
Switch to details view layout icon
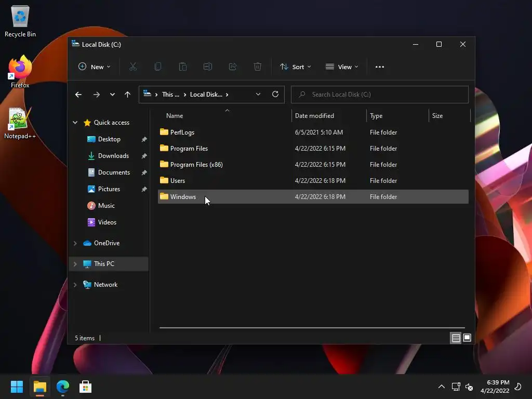456,338
